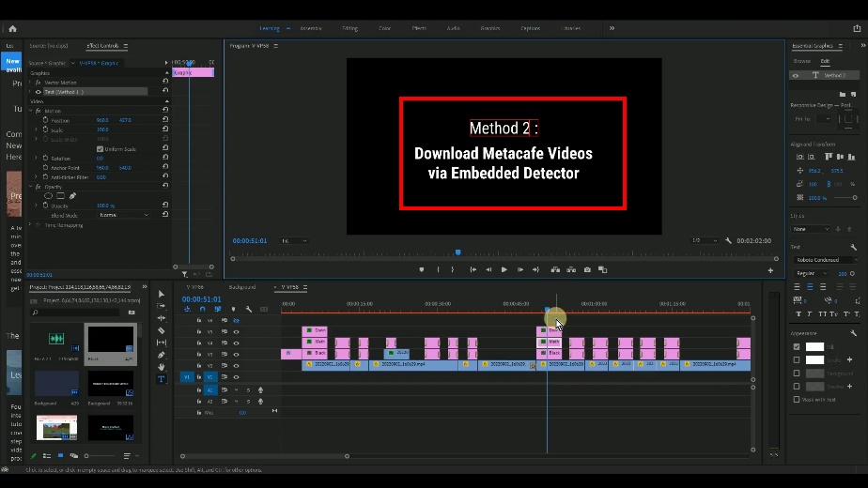Show more workspaces chevron
The width and height of the screenshot is (868, 488).
point(612,28)
